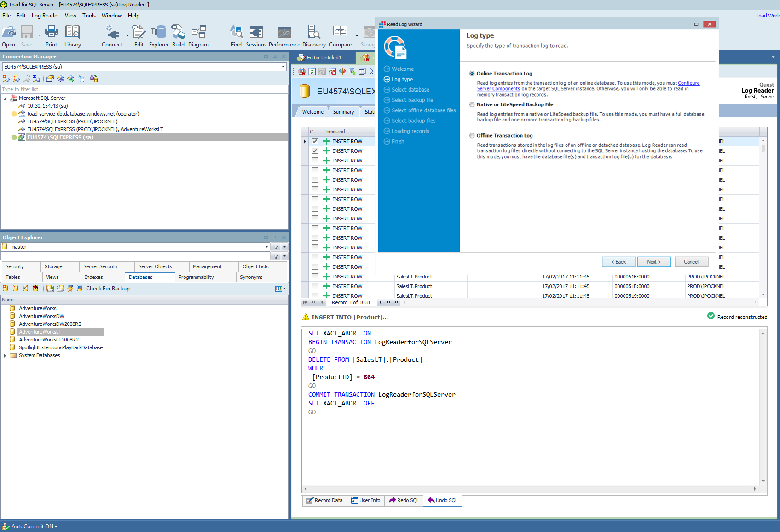780x532 pixels.
Task: Open the EU4574\SQLEXPRESS (sa) connection dropdown
Action: 283,67
